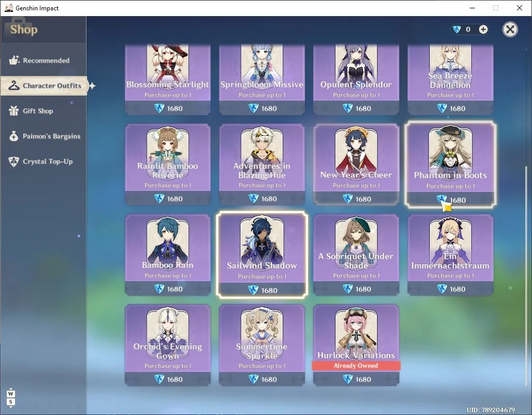Click the 1680 price under Opulent Splendor

[363, 108]
